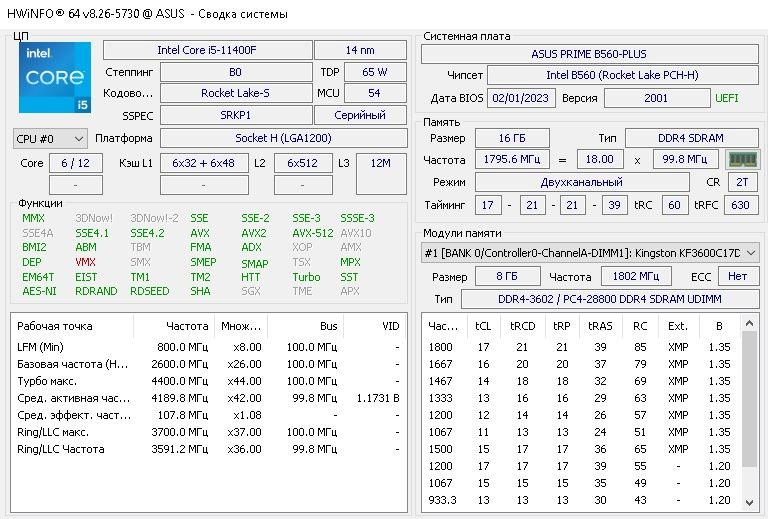Open the CPU #0 selector dropdown
Image resolution: width=768 pixels, height=519 pixels.
pyautogui.click(x=50, y=139)
